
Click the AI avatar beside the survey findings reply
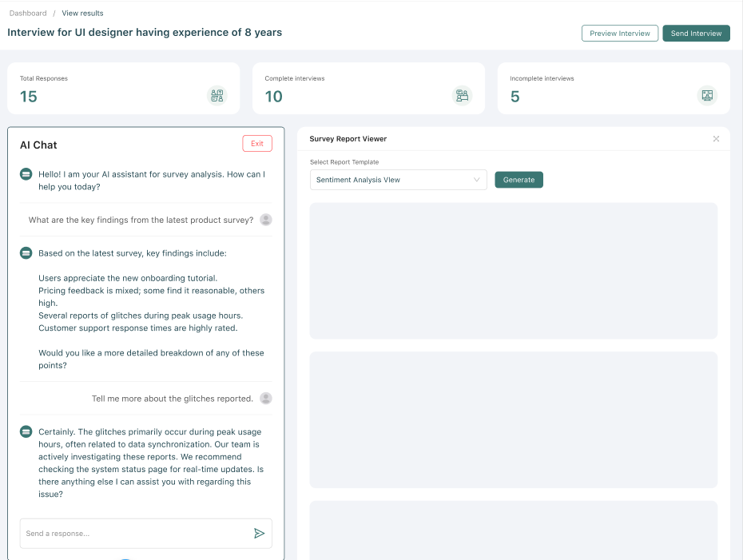tap(25, 252)
